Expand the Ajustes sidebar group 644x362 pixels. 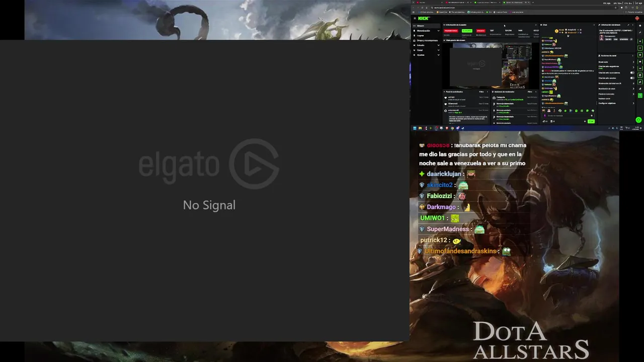click(426, 55)
